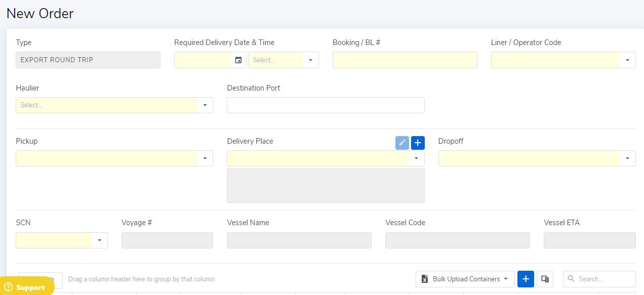Open the Delivery Place dropdown
Screen dimensions: 644x295
click(416, 158)
